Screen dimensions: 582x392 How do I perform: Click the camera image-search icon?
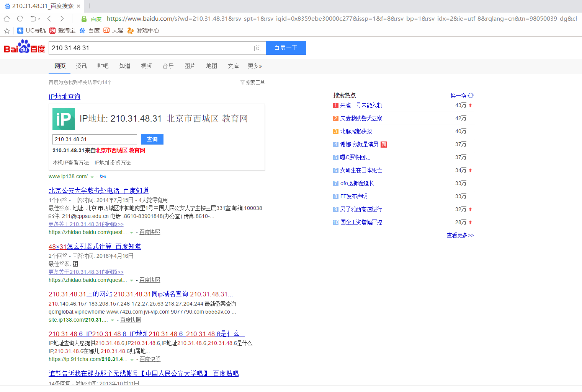tap(258, 48)
